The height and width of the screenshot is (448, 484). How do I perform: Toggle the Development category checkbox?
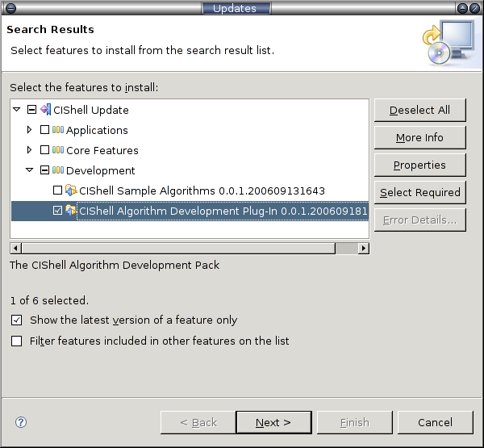(x=44, y=170)
